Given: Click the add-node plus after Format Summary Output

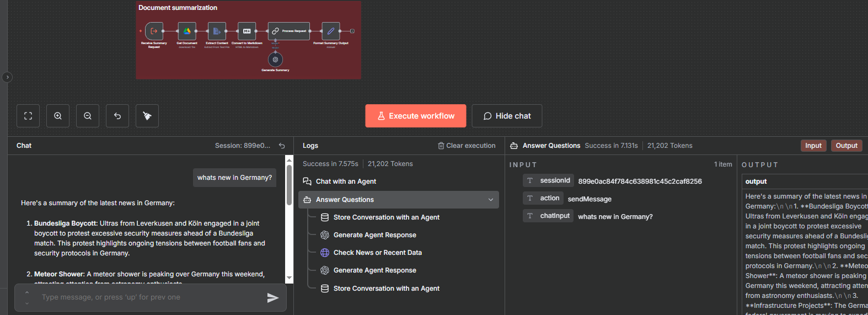Looking at the screenshot, I should (x=352, y=31).
